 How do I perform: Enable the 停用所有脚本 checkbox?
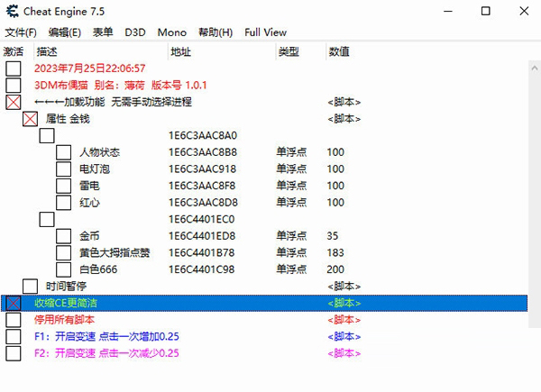(14, 320)
